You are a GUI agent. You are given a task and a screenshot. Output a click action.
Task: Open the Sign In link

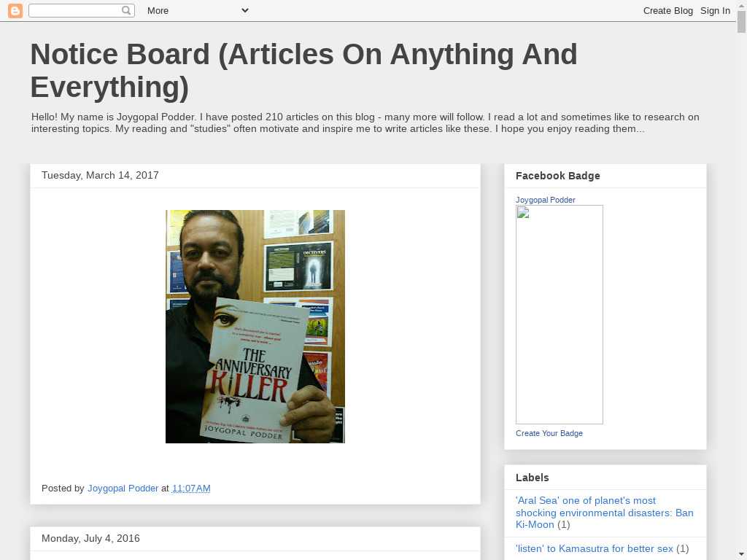(x=715, y=10)
